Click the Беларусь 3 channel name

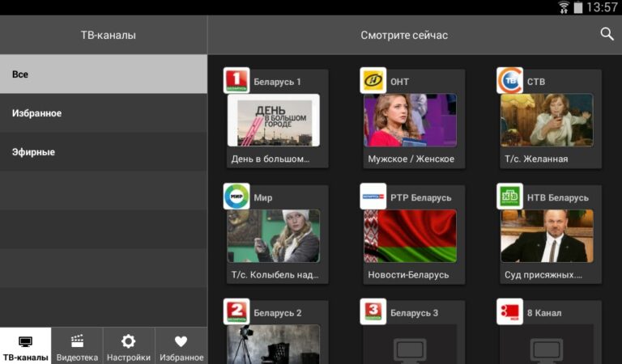point(414,313)
